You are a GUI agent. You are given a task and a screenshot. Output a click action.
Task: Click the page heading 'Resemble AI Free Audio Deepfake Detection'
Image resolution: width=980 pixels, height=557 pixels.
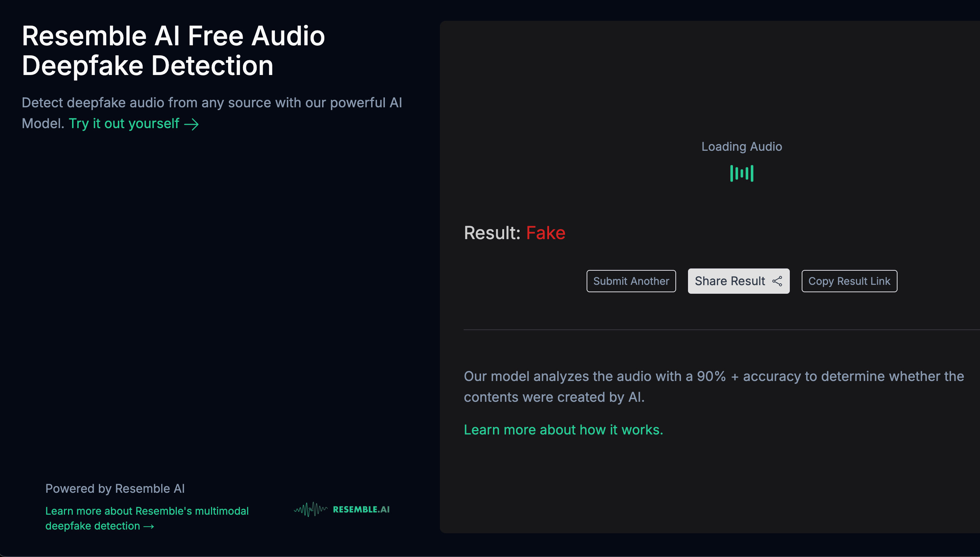tap(173, 51)
